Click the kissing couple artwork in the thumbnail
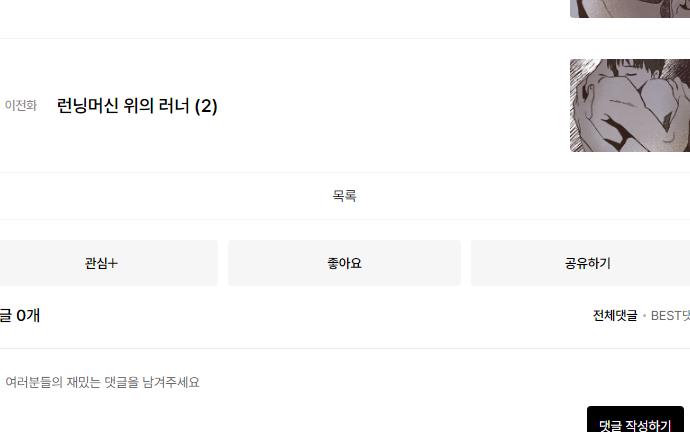 [630, 106]
